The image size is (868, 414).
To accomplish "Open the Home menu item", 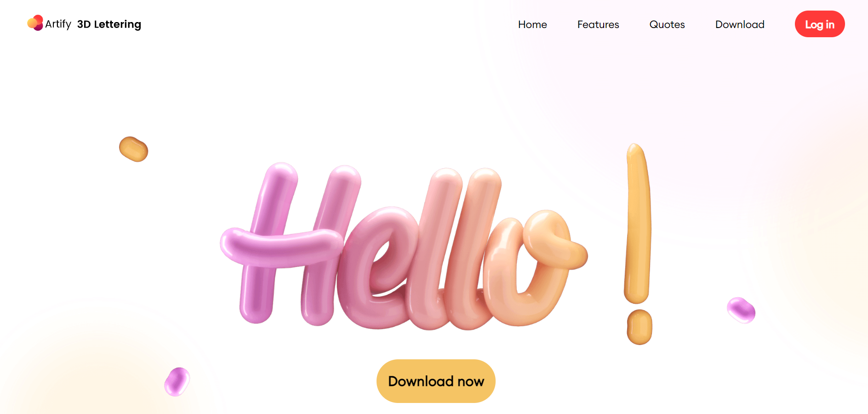I will coord(532,24).
